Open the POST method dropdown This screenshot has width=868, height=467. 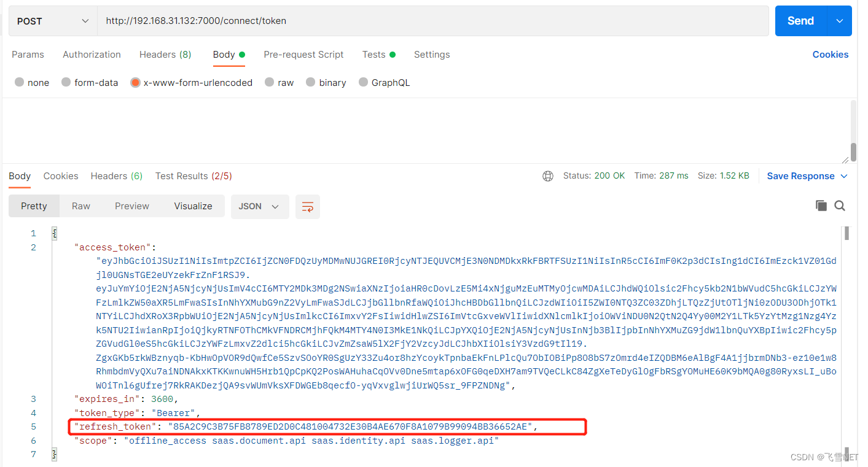52,20
